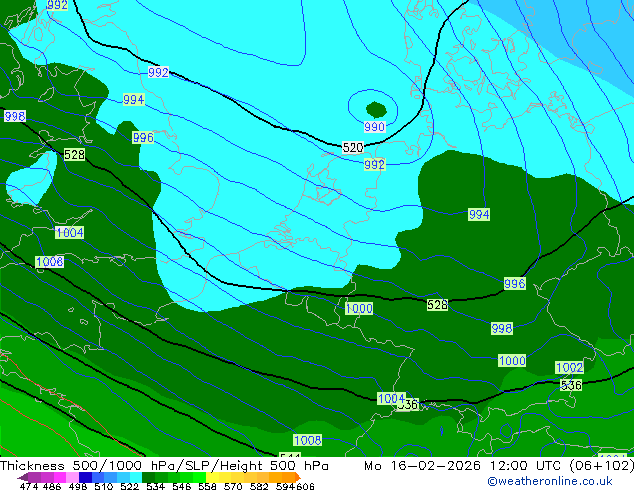This screenshot has width=634, height=490.
Task: Click the dark green legend swatch above 534
Action: point(149,477)
